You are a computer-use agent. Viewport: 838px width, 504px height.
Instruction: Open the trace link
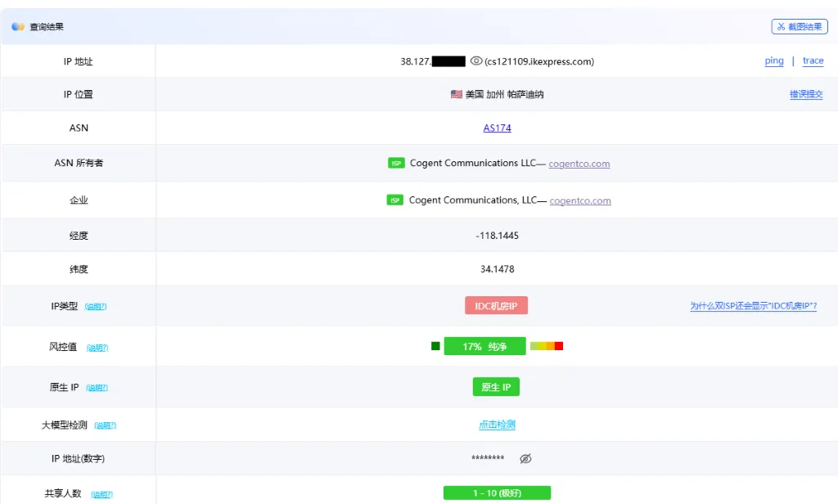[813, 61]
